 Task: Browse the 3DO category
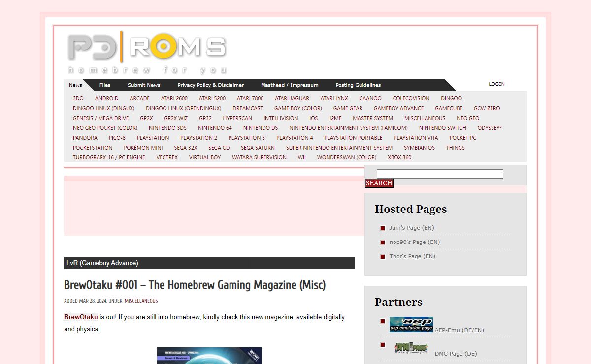[x=78, y=98]
